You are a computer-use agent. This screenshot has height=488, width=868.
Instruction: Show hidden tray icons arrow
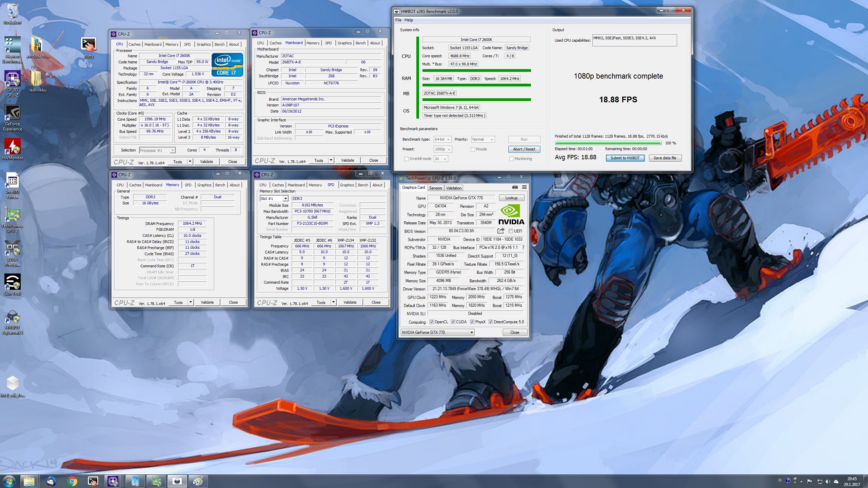[x=801, y=482]
